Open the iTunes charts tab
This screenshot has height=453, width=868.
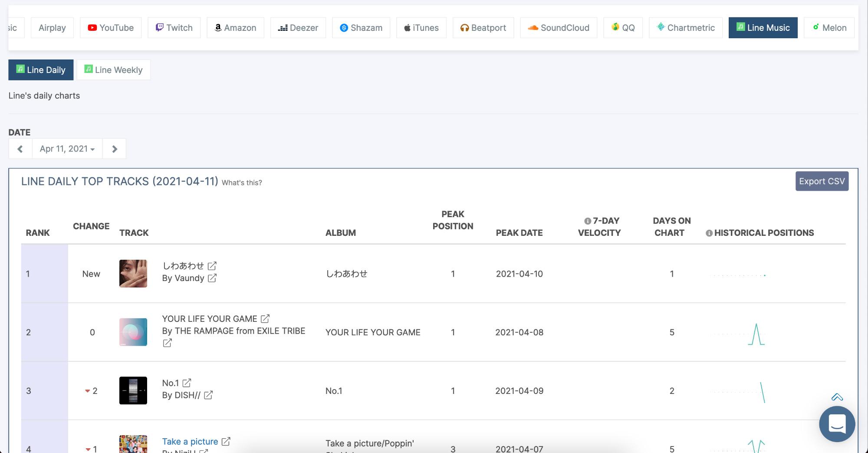pos(421,28)
